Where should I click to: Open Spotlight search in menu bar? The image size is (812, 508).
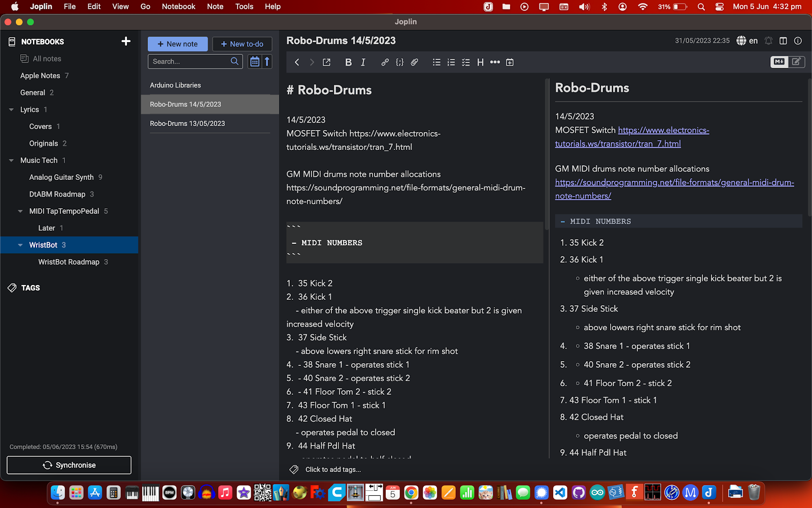[x=701, y=7]
